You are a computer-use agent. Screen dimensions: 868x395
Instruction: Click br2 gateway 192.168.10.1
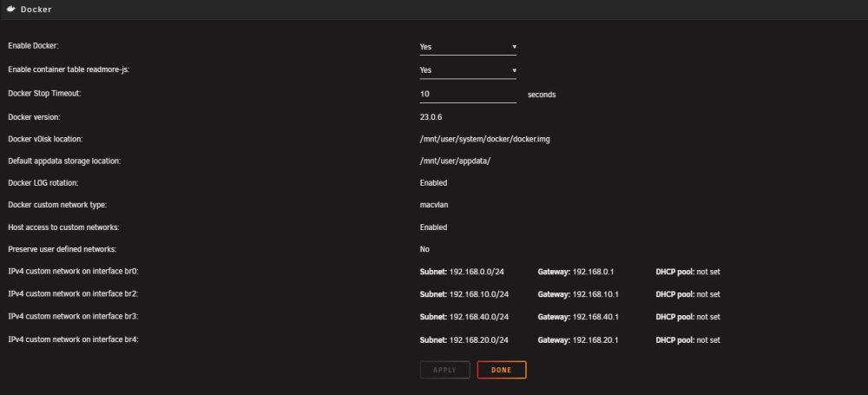click(595, 294)
